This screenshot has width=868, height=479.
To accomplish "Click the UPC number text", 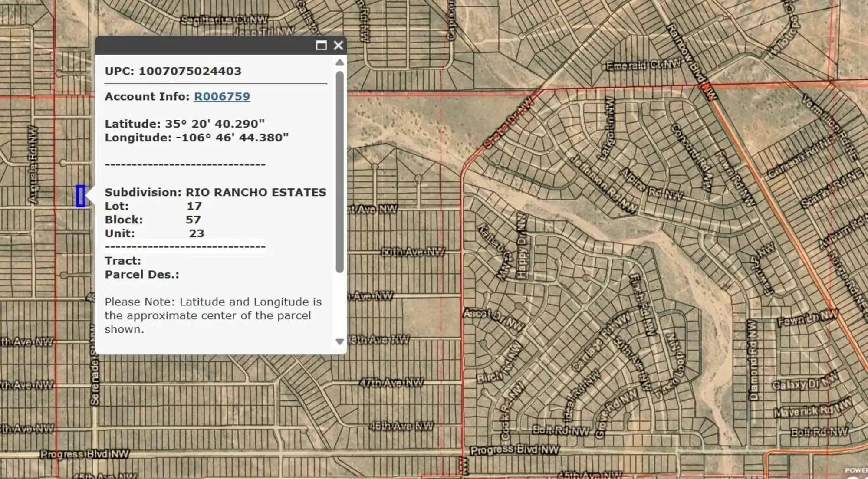I will pyautogui.click(x=190, y=71).
